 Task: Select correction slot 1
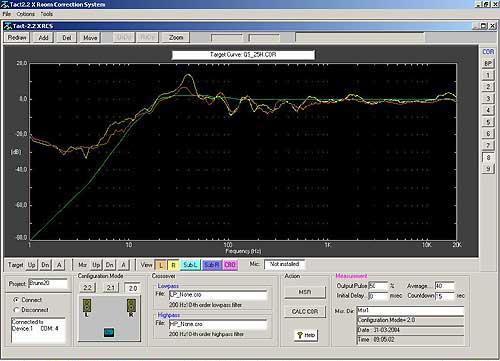click(x=488, y=75)
